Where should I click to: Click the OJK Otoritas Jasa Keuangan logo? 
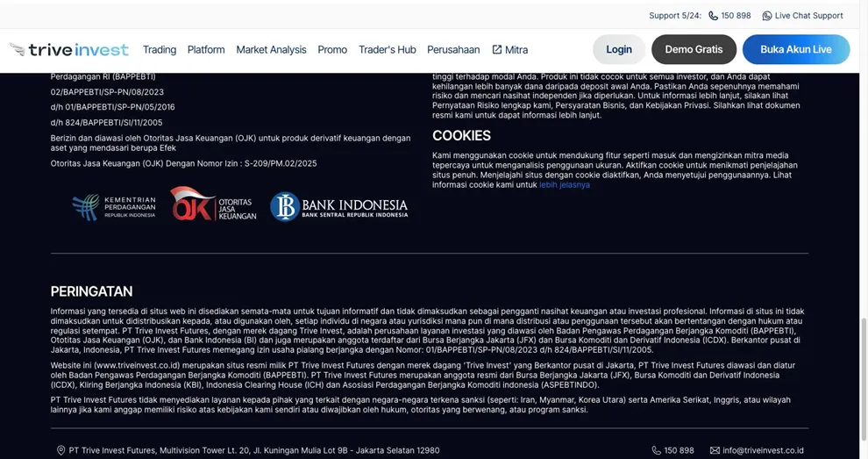coord(213,204)
